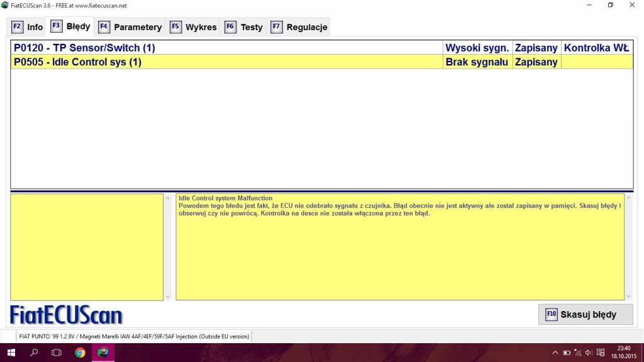644x362 pixels.
Task: Open the Windows Start menu
Action: tap(11, 353)
